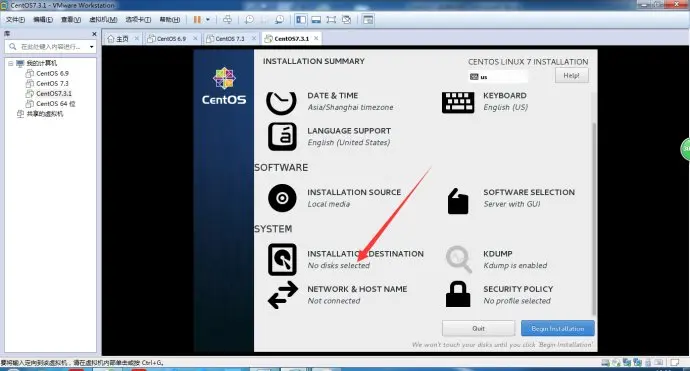Click the message log icon in status bar
The image size is (690, 371).
674,363
